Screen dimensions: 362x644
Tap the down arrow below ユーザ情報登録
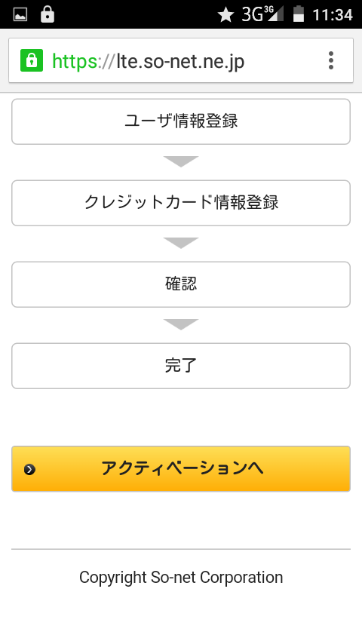(181, 161)
